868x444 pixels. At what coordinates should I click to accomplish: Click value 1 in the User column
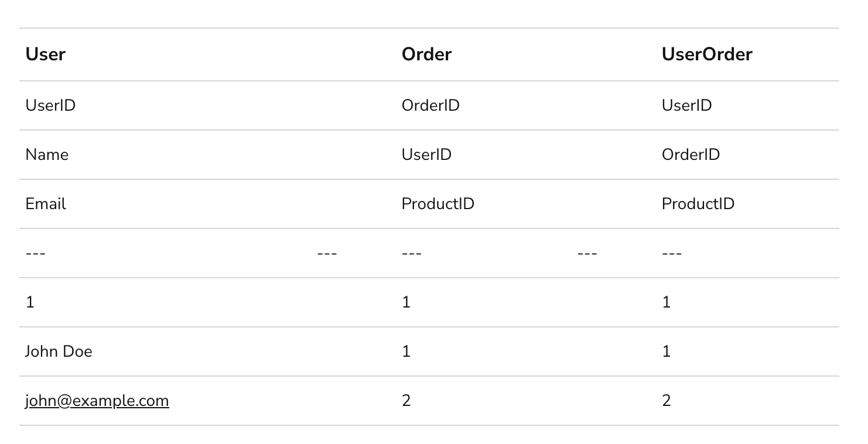coord(30,302)
